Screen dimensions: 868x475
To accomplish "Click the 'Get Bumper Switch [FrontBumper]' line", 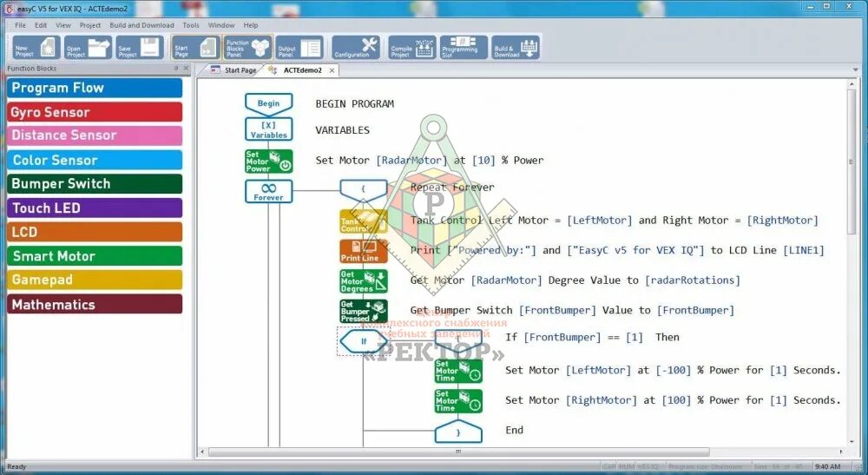I will 572,311.
